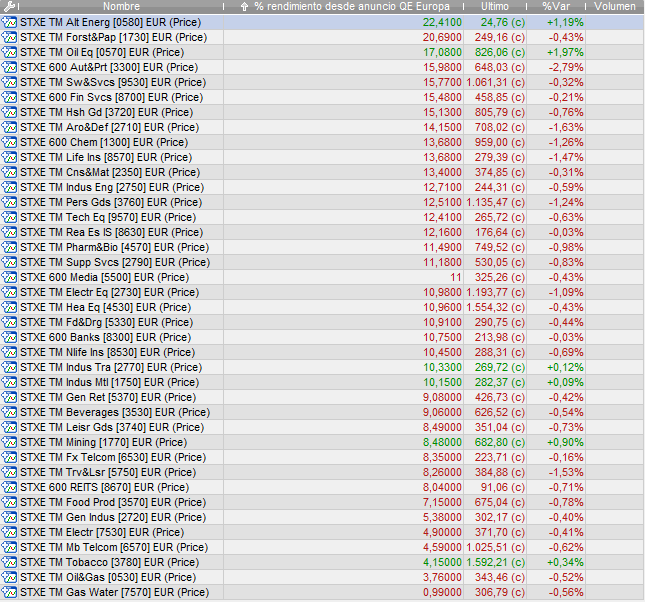Screen dimensions: 645x602
Task: Open chart icon beside STXE TM Tech Eq
Action: [x=9, y=218]
